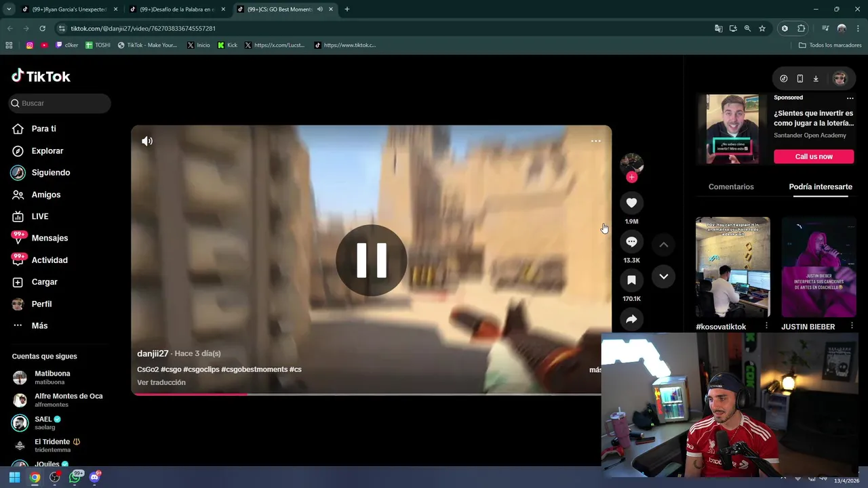This screenshot has height=488, width=868.
Task: Open the Para ti feed
Action: click(x=43, y=129)
